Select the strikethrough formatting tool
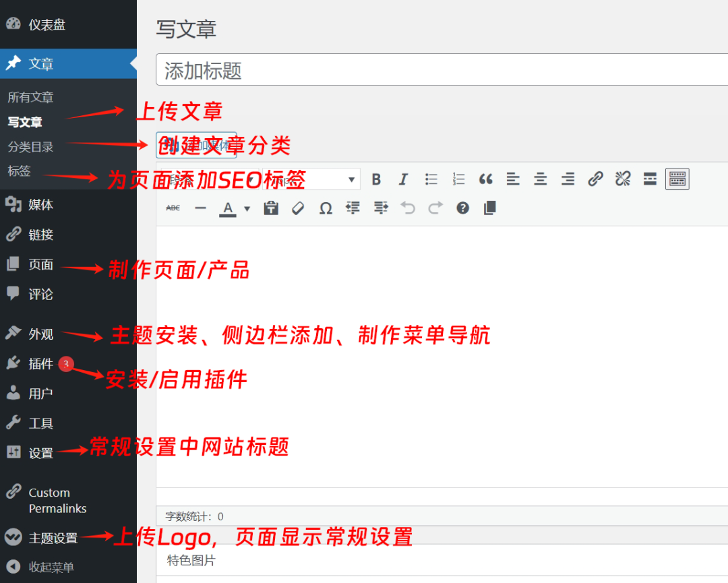The height and width of the screenshot is (583, 728). click(173, 208)
